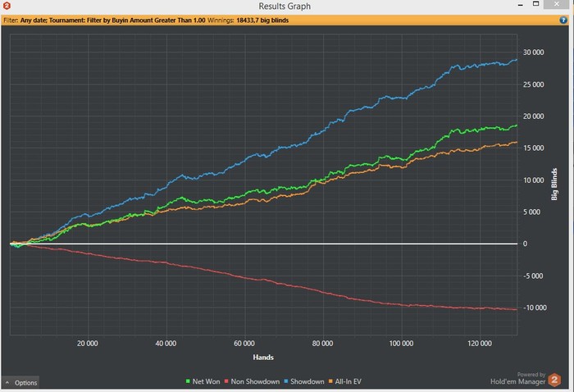
Task: Click the 30 000 y-axis label
Action: point(533,52)
